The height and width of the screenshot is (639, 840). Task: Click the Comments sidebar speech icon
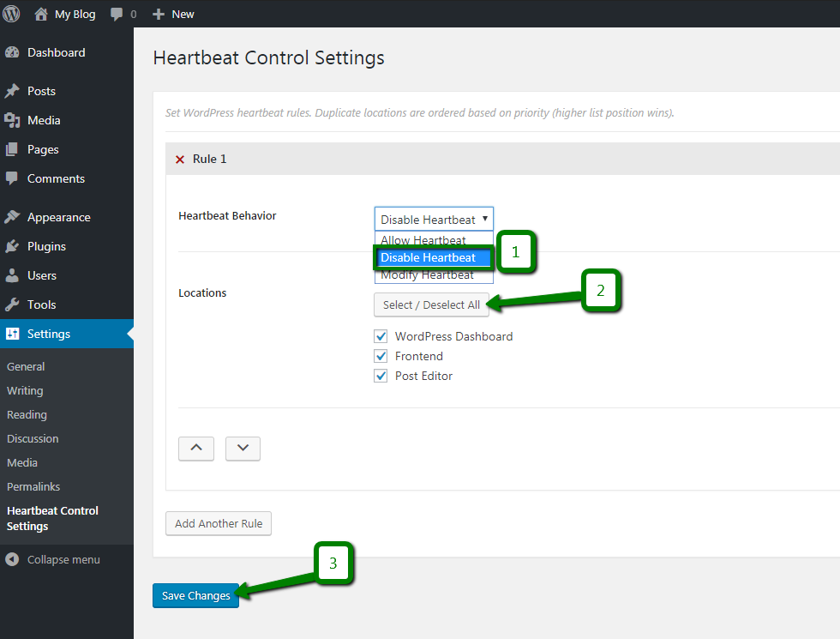pos(12,178)
